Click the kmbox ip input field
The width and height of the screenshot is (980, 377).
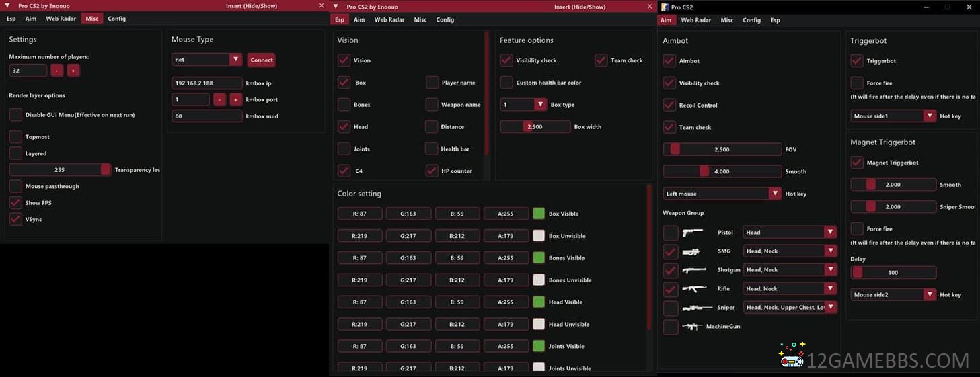(206, 83)
